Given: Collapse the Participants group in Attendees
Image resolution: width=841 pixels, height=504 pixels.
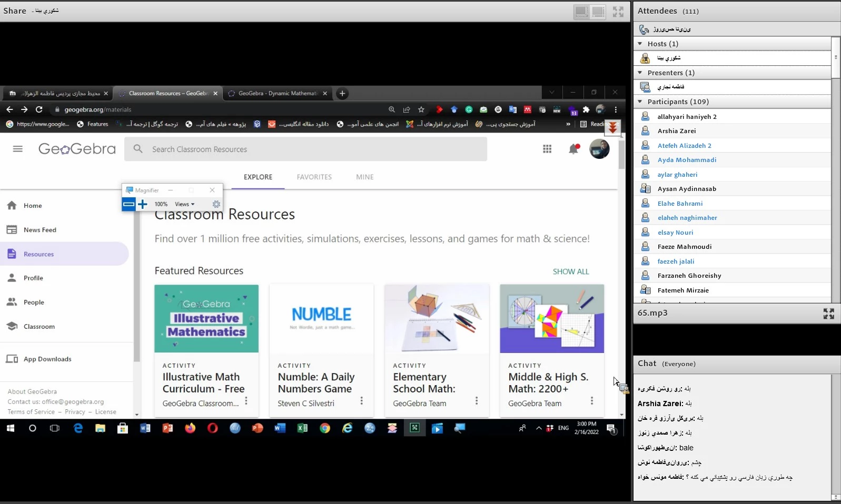Looking at the screenshot, I should [640, 102].
